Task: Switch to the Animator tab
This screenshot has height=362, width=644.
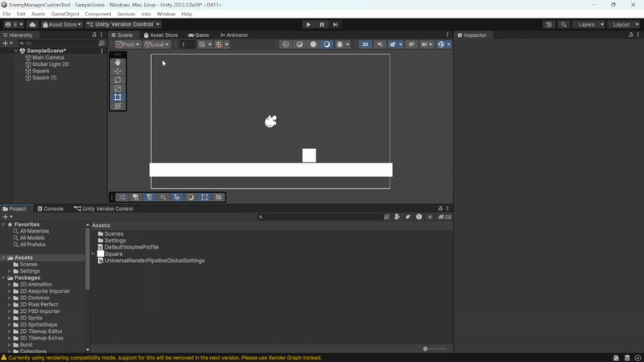Action: pos(234,35)
